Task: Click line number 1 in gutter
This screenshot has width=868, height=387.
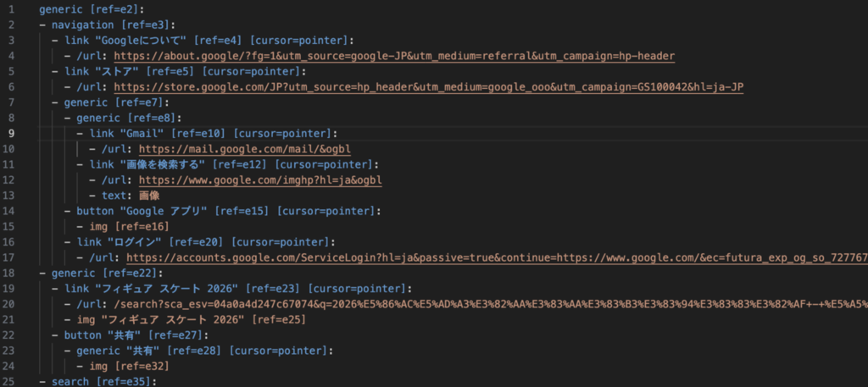Action: tap(12, 9)
